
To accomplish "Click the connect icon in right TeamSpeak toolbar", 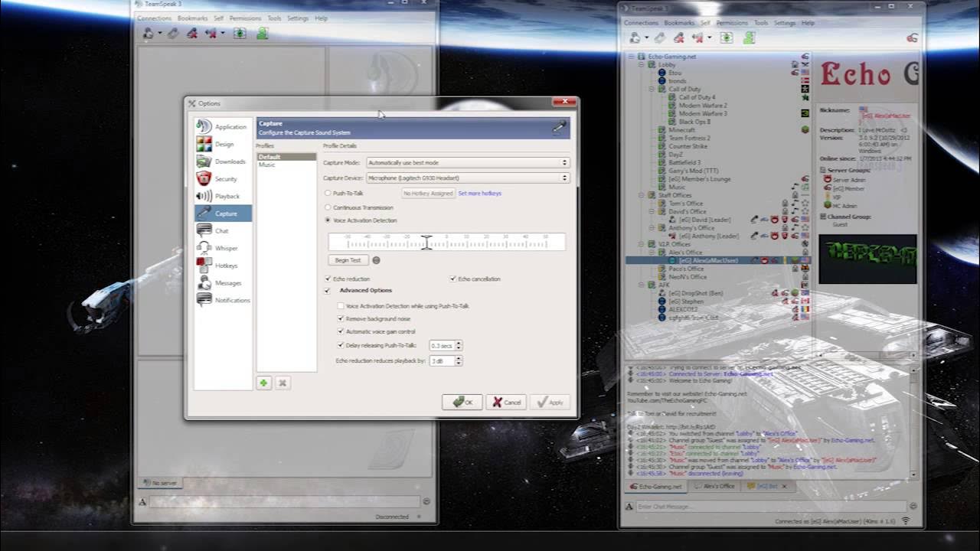I will point(635,37).
